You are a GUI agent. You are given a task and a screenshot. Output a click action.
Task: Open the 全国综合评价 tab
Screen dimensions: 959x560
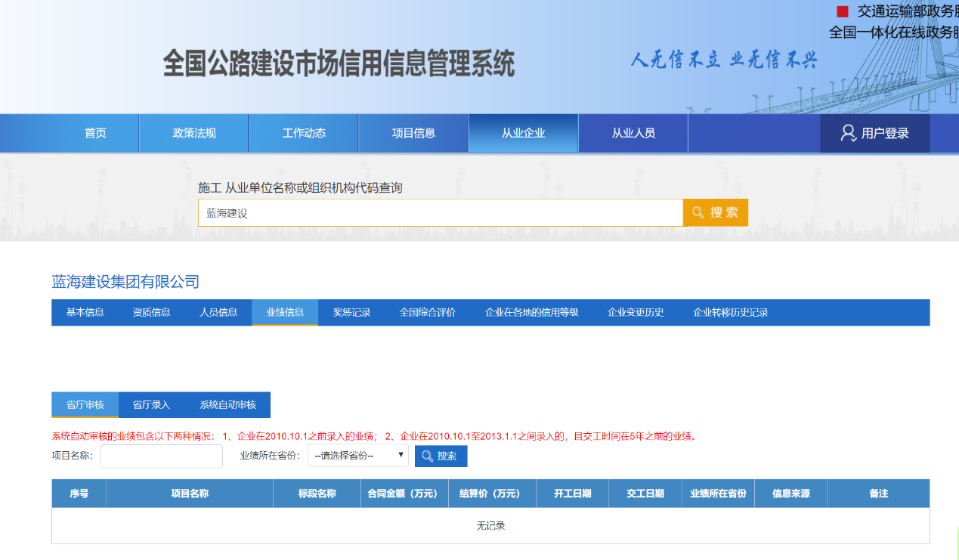(x=427, y=312)
